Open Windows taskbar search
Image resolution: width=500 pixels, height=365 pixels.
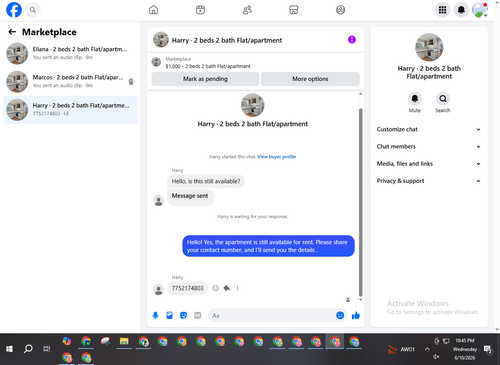pyautogui.click(x=28, y=349)
